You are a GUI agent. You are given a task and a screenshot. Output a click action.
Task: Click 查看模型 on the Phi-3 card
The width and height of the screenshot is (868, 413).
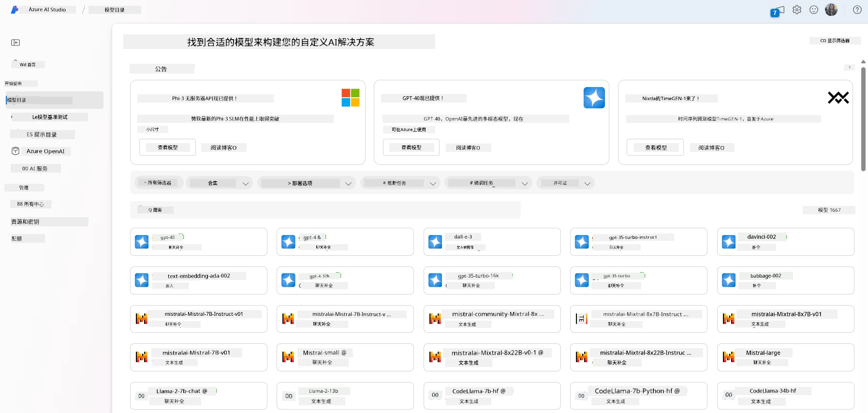pos(168,147)
